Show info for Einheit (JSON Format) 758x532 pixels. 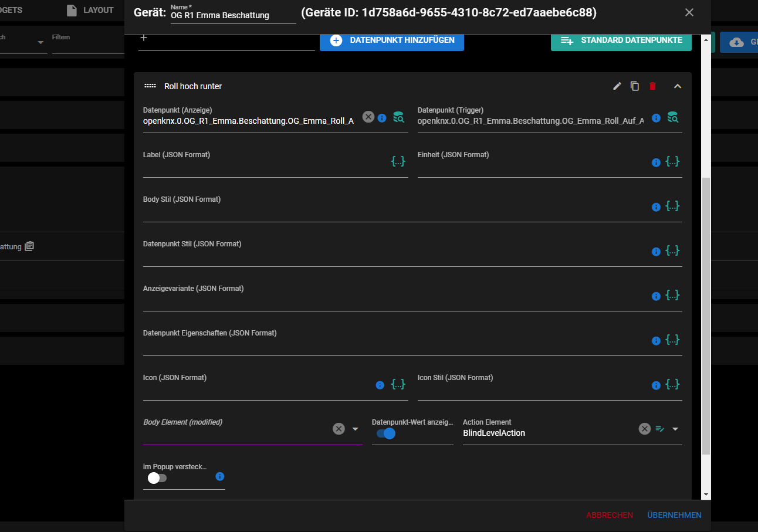tap(657, 162)
